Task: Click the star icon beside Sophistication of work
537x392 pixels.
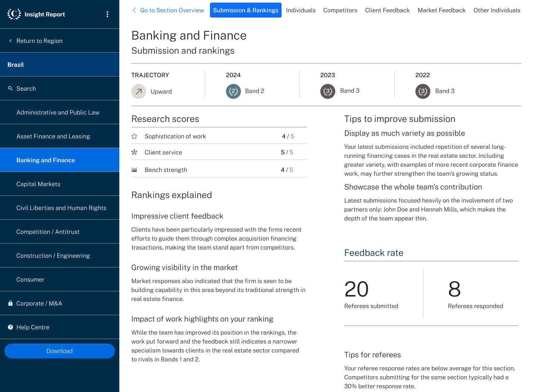Action: 134,136
